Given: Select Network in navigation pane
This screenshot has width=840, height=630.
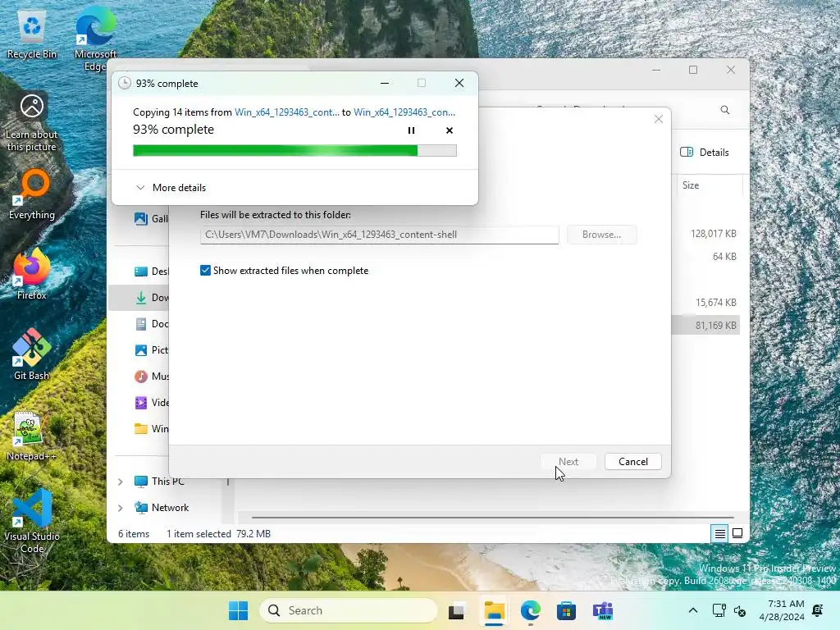Looking at the screenshot, I should 162,507.
